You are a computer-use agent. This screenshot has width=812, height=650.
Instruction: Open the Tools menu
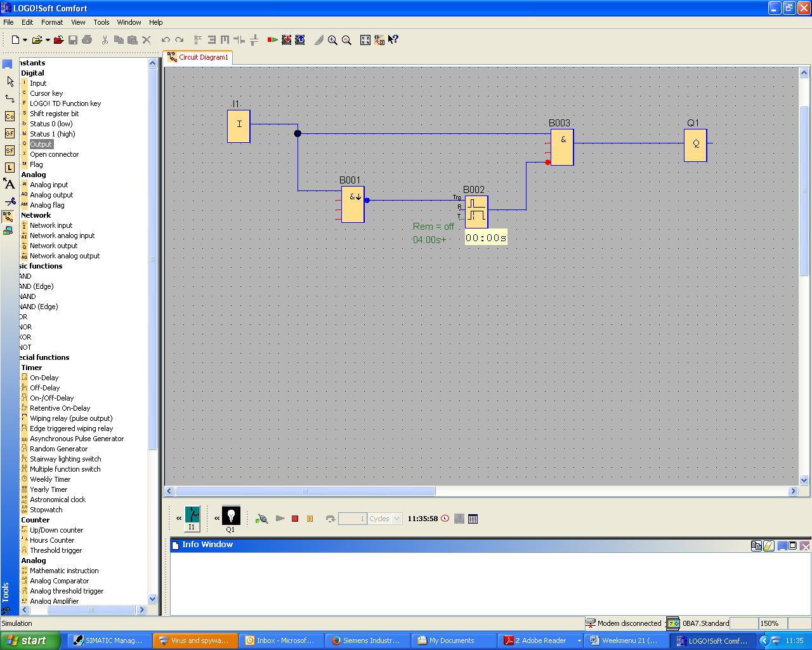pyautogui.click(x=101, y=22)
